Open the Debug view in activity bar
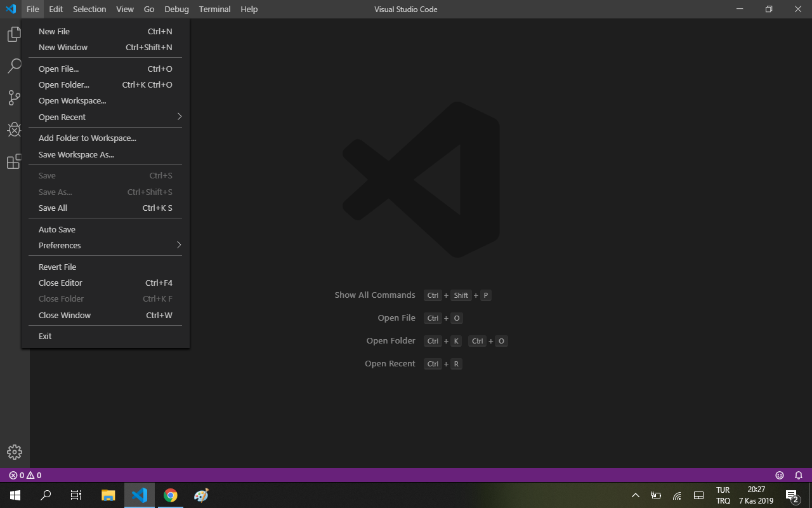The height and width of the screenshot is (508, 812). click(14, 130)
